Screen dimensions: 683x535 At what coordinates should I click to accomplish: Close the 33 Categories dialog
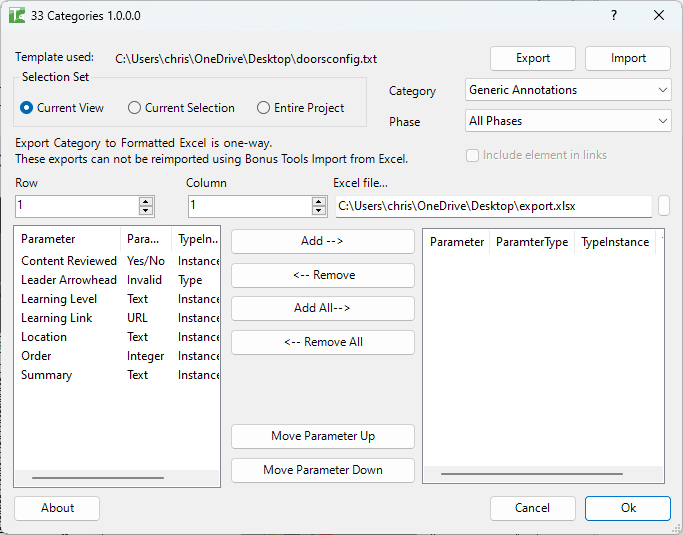[x=659, y=15]
